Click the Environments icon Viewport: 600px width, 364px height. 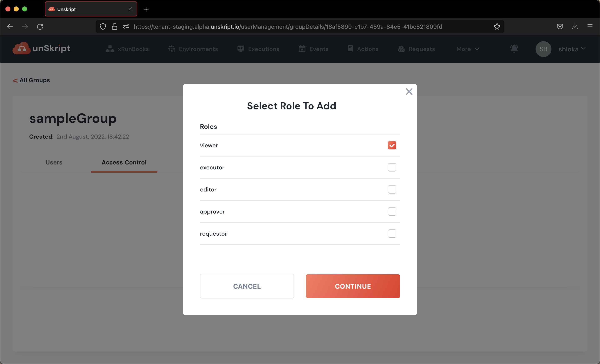click(172, 49)
